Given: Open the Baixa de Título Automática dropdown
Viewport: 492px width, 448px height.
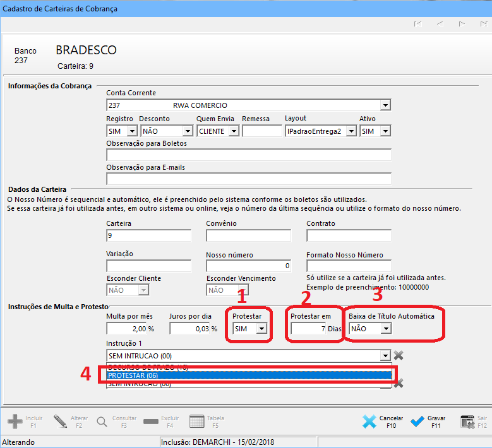Looking at the screenshot, I should tap(386, 329).
